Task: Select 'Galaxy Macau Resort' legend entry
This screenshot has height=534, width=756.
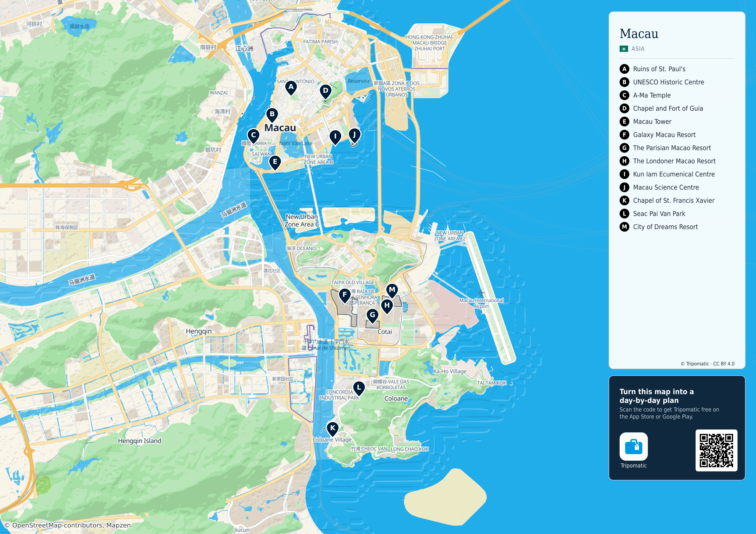Action: (664, 135)
